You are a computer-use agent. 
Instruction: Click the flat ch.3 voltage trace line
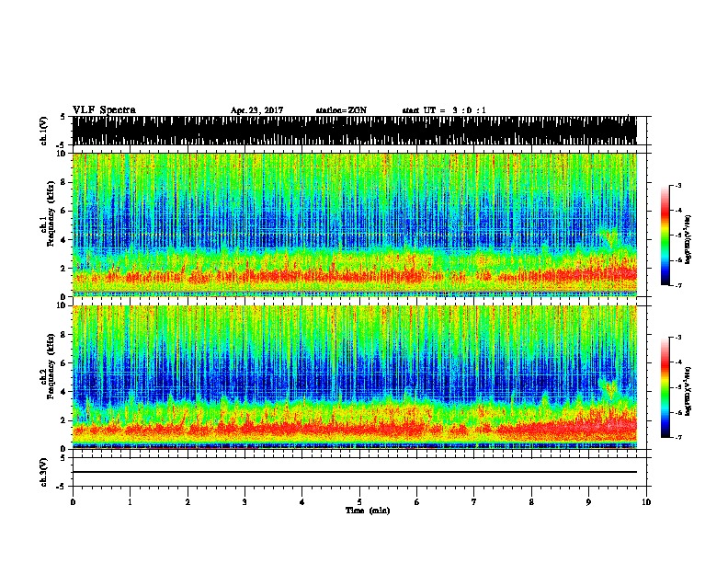coord(355,472)
